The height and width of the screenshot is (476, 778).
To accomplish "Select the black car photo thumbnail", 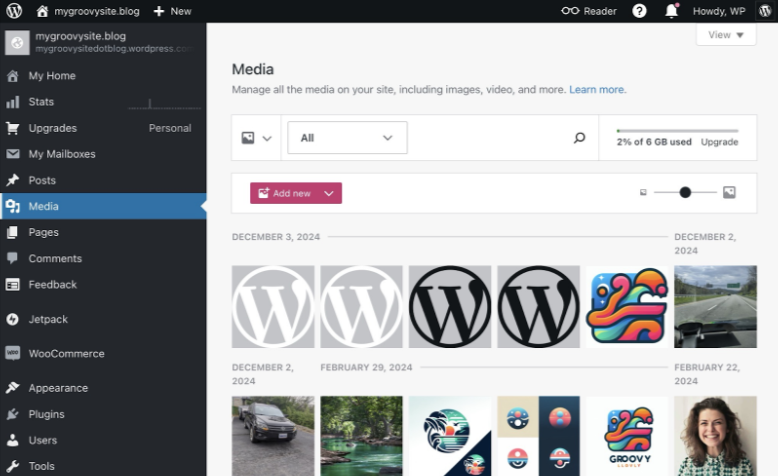I will 273,436.
